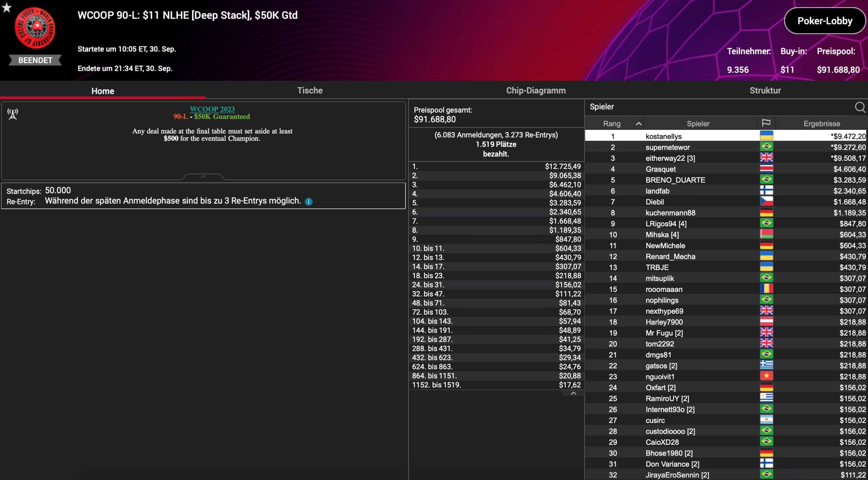
Task: Click RamiroUY's Uruguay flag icon
Action: click(766, 398)
